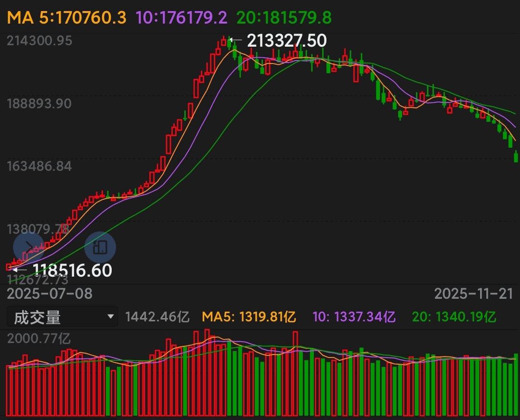Select the MA 5:170760.3 label
This screenshot has height=420, width=520.
(x=66, y=17)
